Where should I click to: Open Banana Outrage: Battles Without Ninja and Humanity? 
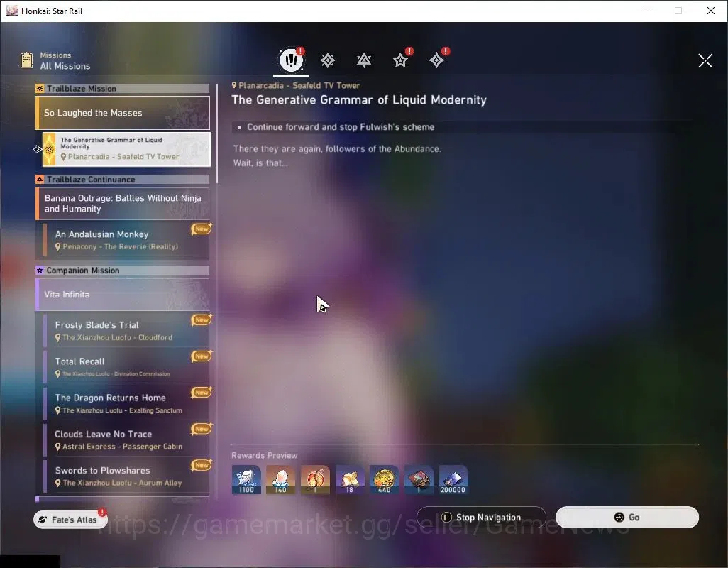[x=123, y=204]
